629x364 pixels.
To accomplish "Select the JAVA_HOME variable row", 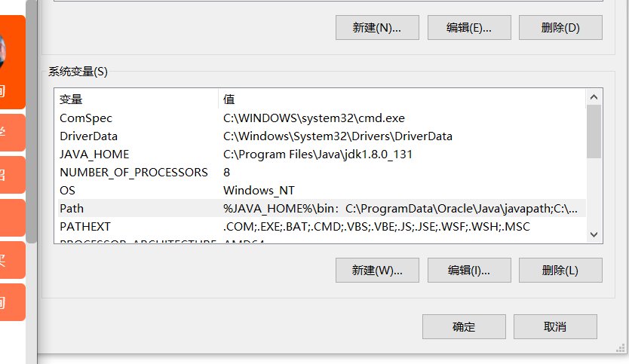I will click(x=322, y=154).
